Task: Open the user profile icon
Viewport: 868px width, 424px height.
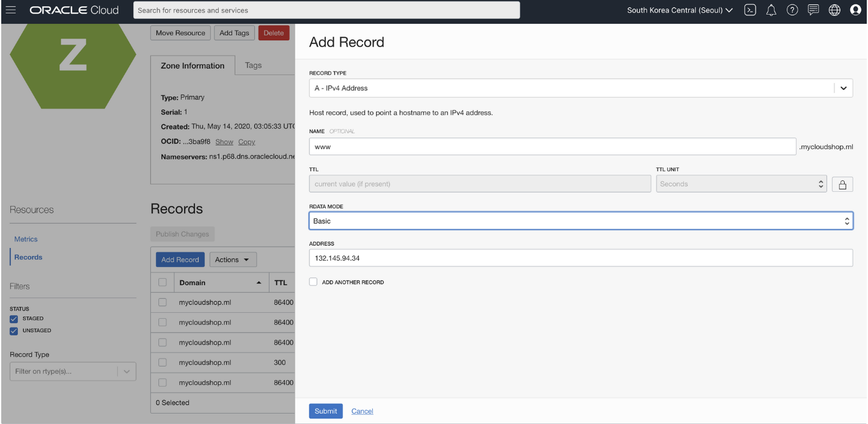Action: [855, 10]
